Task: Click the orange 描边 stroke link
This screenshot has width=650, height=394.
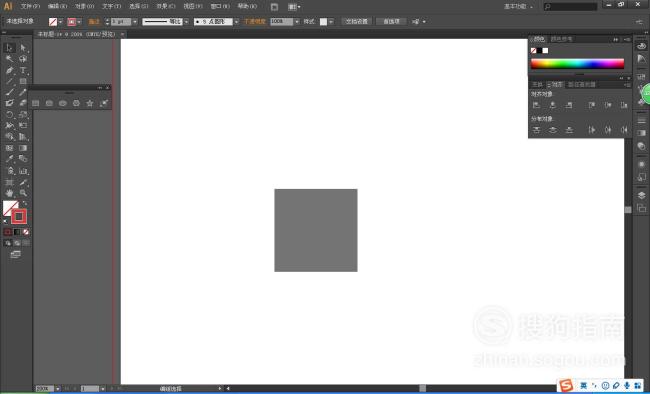Action: [94, 22]
